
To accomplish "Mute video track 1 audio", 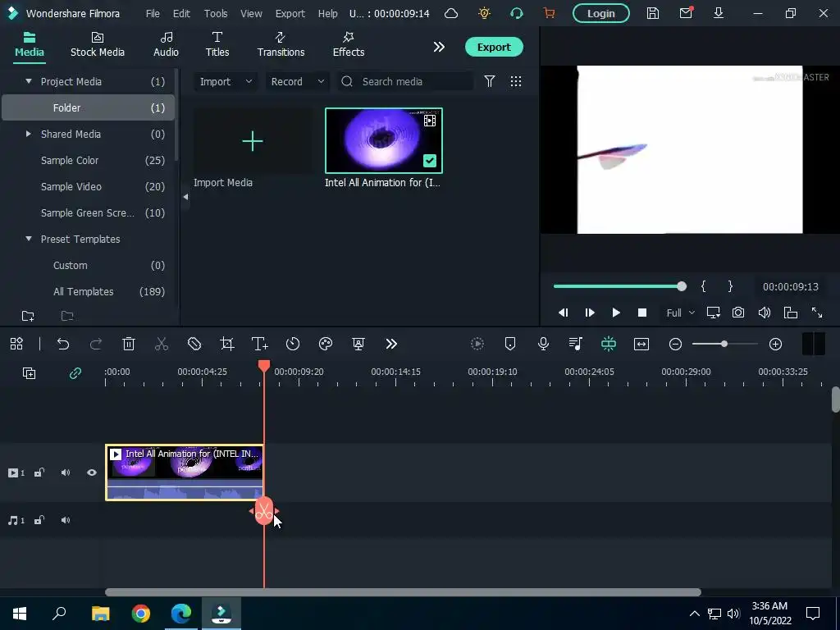I will pos(66,472).
